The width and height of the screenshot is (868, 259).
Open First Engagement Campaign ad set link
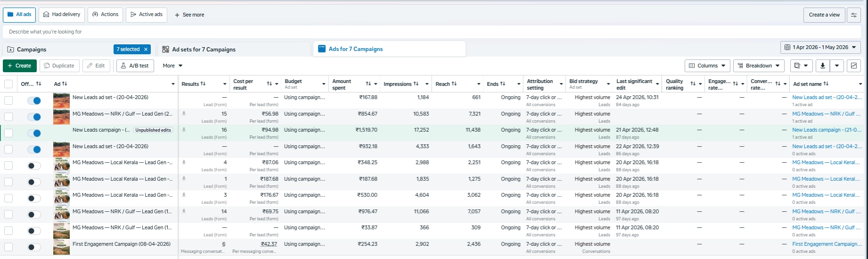tap(827, 244)
